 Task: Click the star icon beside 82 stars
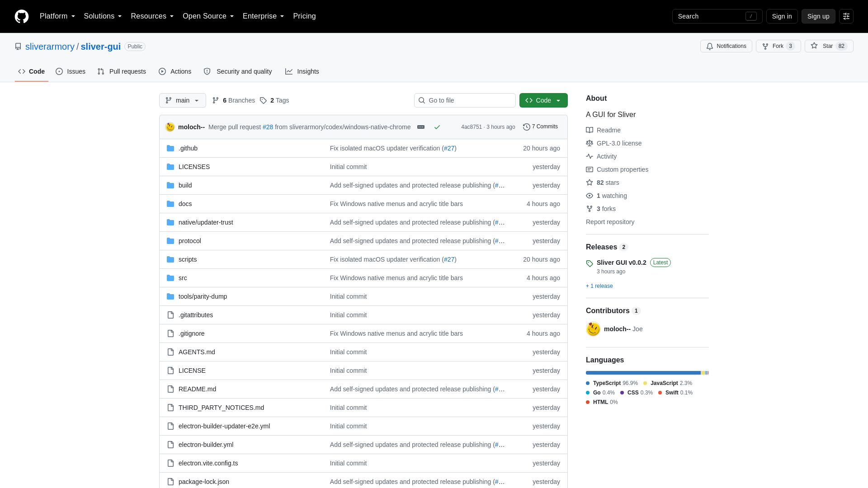tap(590, 183)
